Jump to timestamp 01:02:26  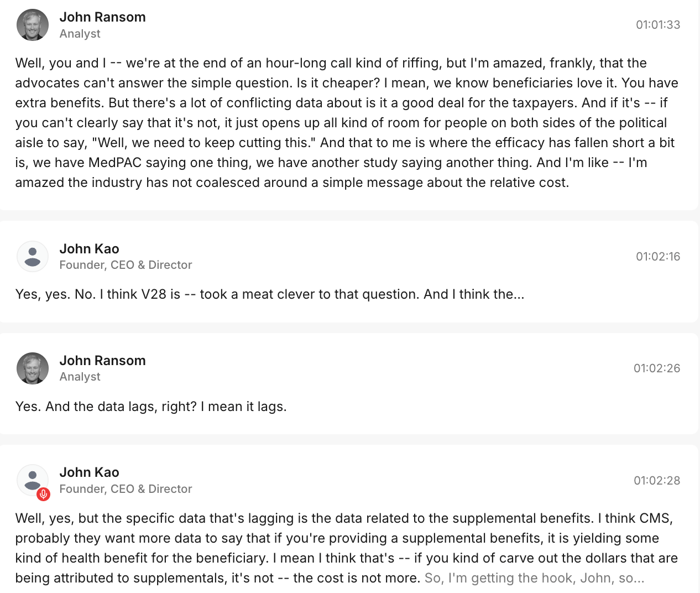click(656, 368)
